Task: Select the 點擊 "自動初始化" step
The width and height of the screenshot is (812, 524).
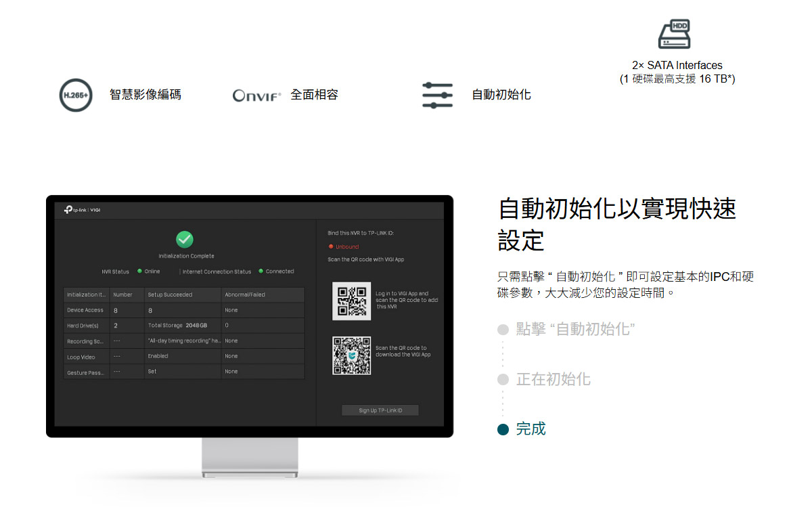Action: coord(575,329)
